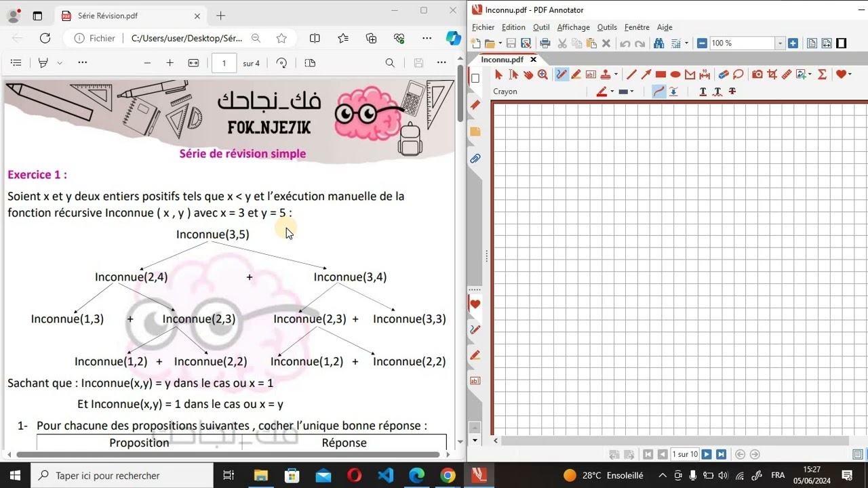Screen dimensions: 868x488
Task: Expand the Stamp tool dropdown arrow
Action: click(616, 75)
